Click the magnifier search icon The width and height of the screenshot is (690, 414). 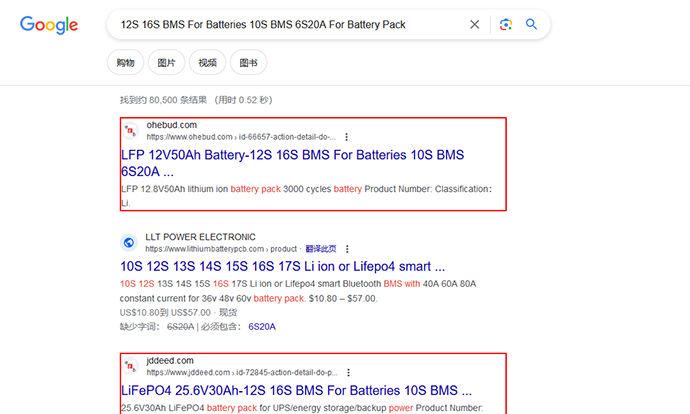click(531, 24)
